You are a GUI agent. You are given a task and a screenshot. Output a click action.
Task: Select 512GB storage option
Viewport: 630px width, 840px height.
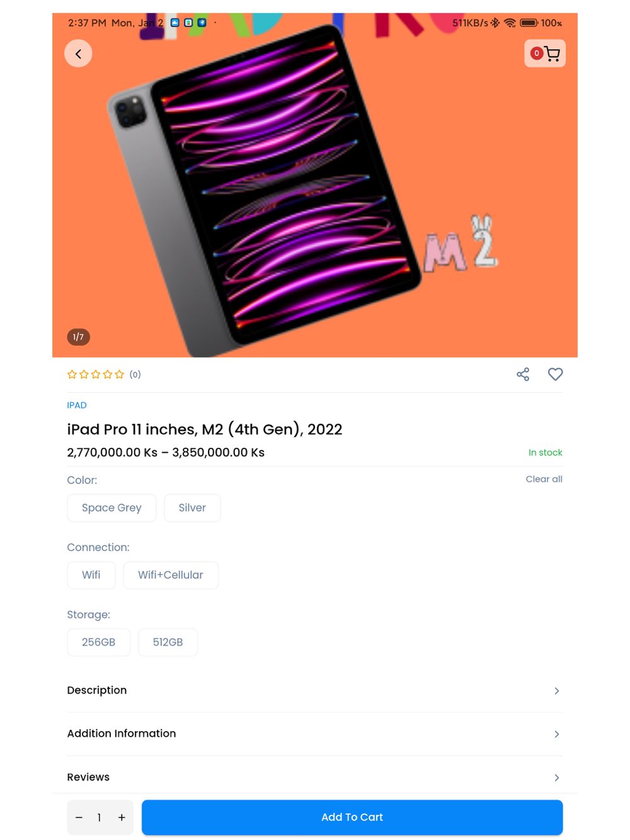(x=168, y=642)
